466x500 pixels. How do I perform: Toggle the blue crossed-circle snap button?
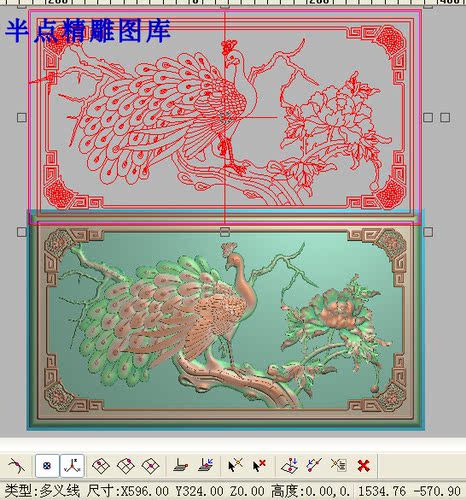click(x=47, y=465)
